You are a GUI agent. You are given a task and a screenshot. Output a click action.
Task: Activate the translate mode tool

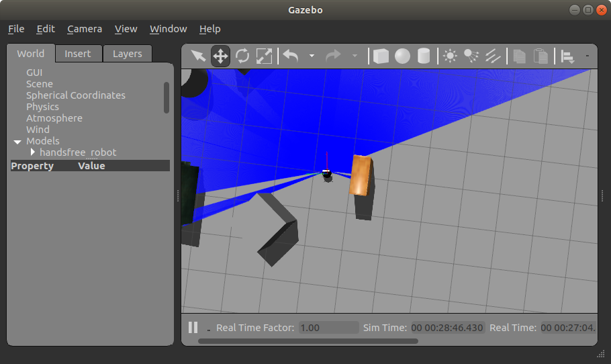220,56
